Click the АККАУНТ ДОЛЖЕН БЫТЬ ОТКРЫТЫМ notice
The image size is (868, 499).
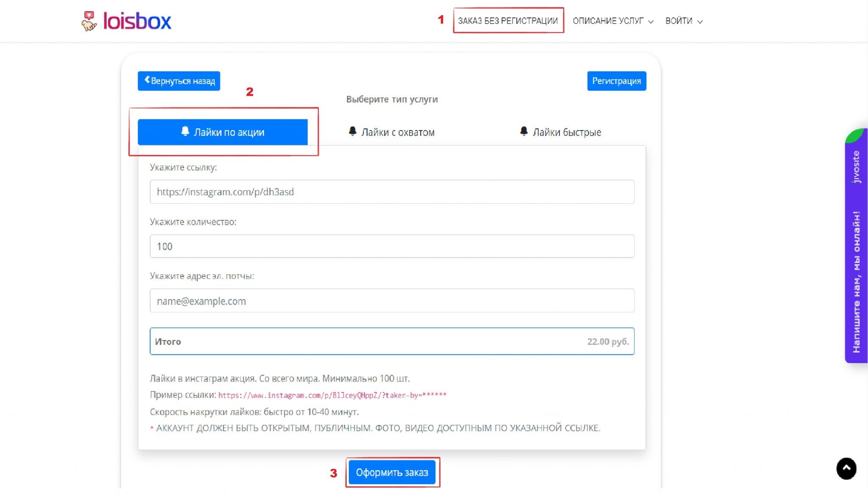(x=375, y=428)
